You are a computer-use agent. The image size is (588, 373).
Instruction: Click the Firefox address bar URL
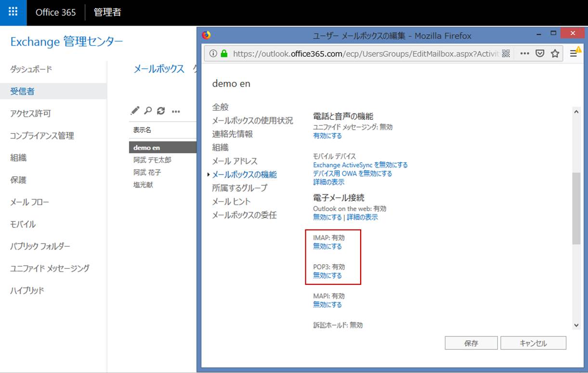click(366, 54)
